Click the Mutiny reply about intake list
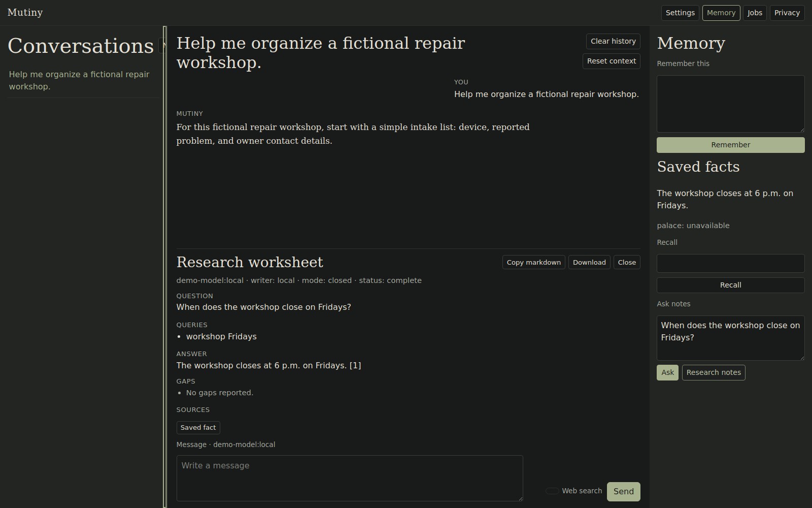Viewport: 812px width, 508px height. click(x=353, y=134)
